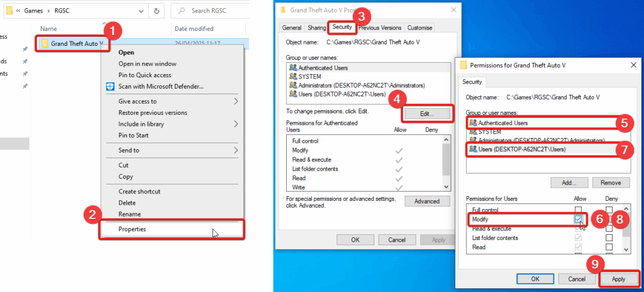Click the permissions list scrollbar in Properties dialog
The height and width of the screenshot is (292, 644).
(x=447, y=163)
